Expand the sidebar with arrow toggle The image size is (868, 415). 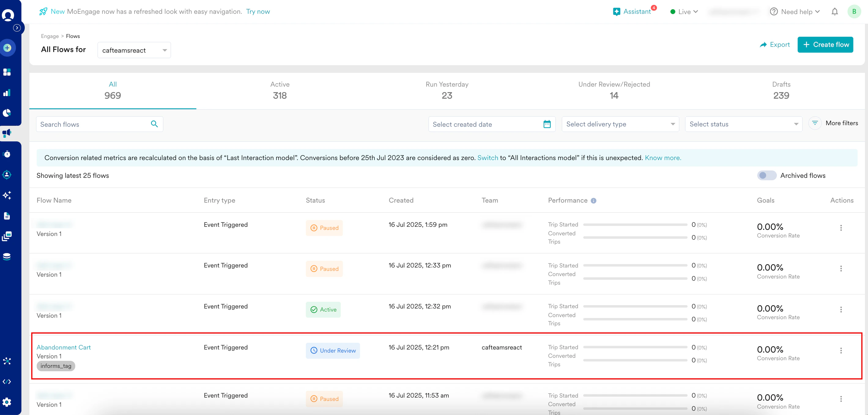tap(17, 28)
